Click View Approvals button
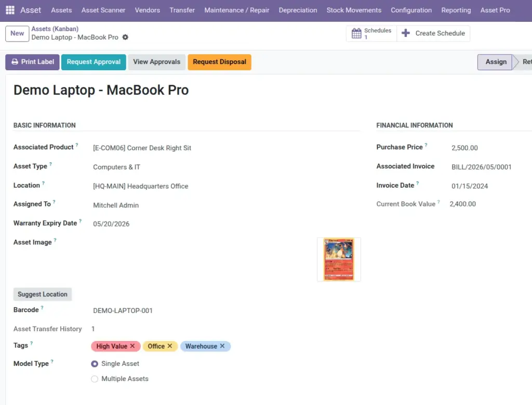The image size is (532, 405). coord(157,62)
